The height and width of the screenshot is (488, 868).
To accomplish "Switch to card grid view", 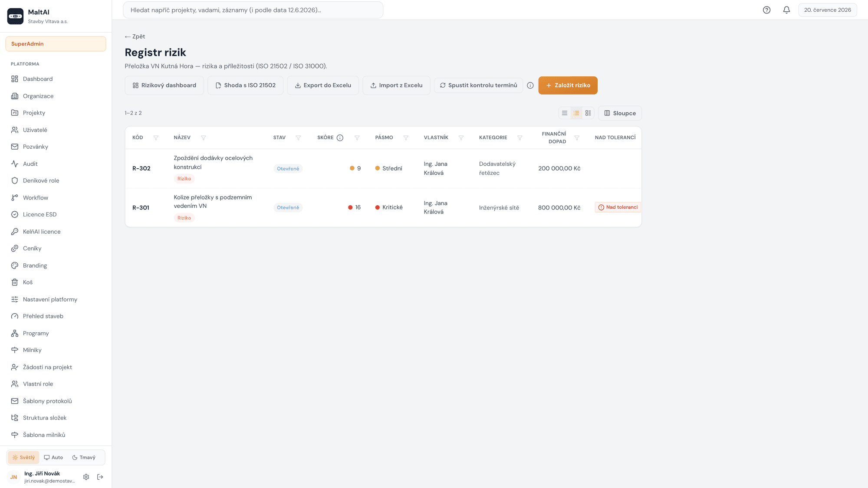I will tap(588, 113).
